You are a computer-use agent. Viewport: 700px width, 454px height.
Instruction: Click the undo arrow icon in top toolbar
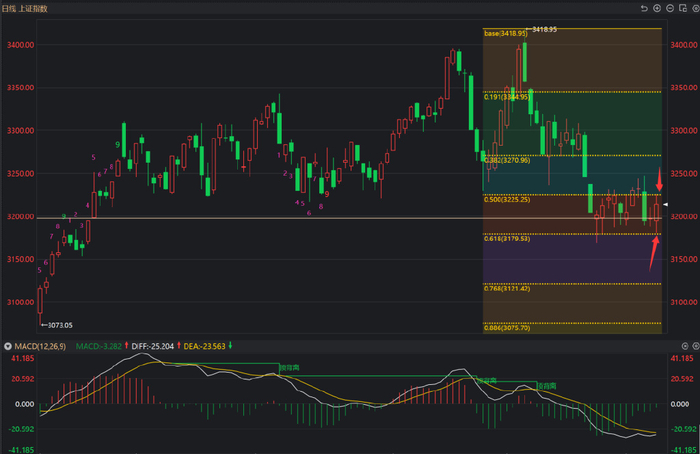[644, 8]
